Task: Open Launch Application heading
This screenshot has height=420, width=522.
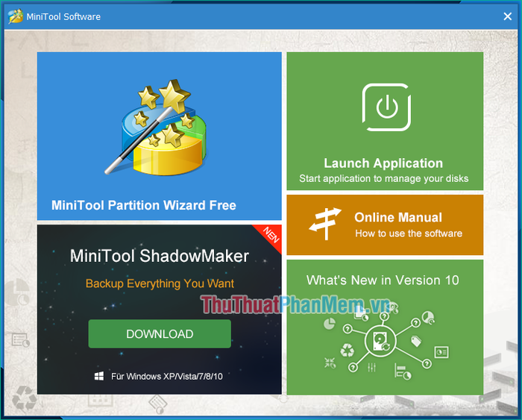Action: click(x=383, y=163)
